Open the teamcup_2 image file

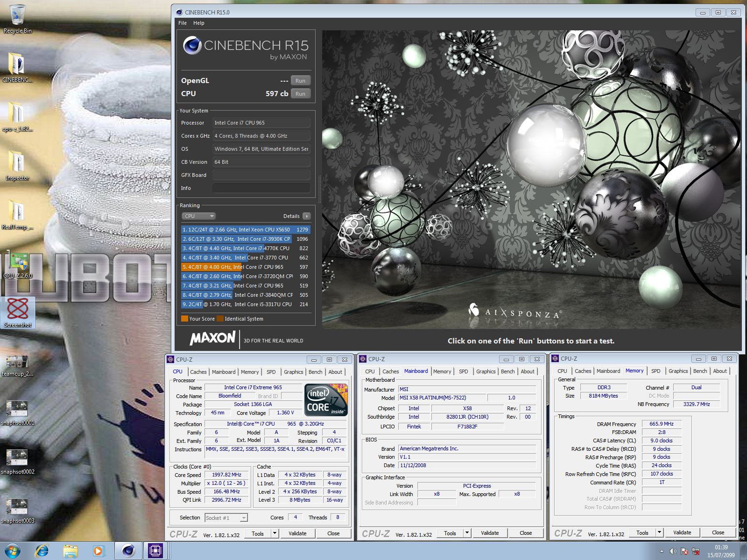click(x=17, y=365)
